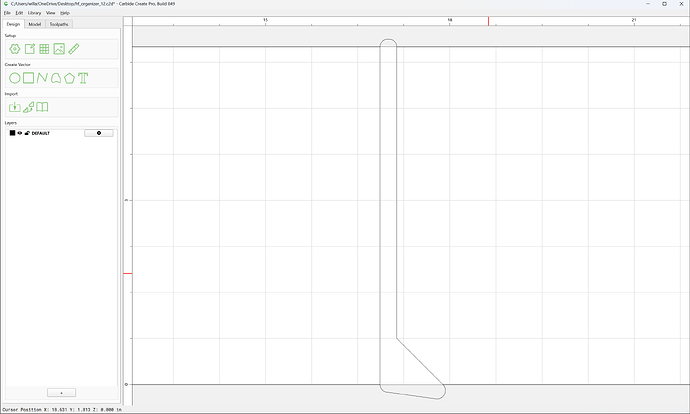Click the resize document icon in Setup
This screenshot has width=690, height=414.
coord(29,49)
